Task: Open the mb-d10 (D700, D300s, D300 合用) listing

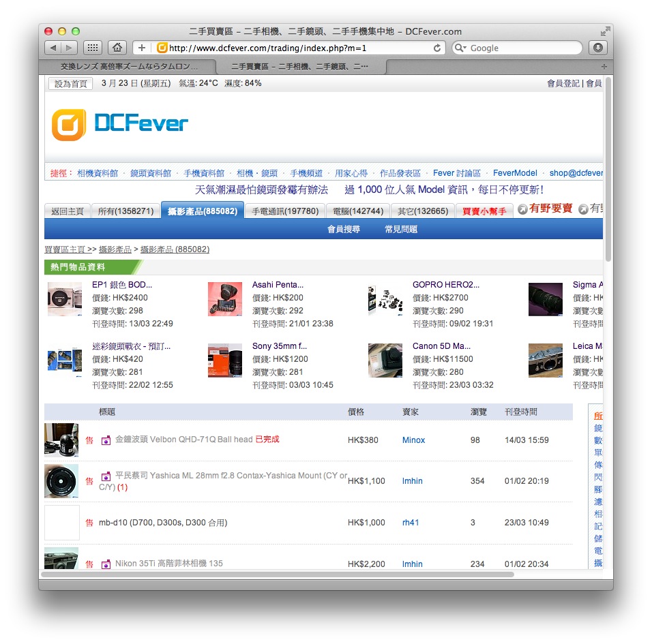Action: pos(163,523)
